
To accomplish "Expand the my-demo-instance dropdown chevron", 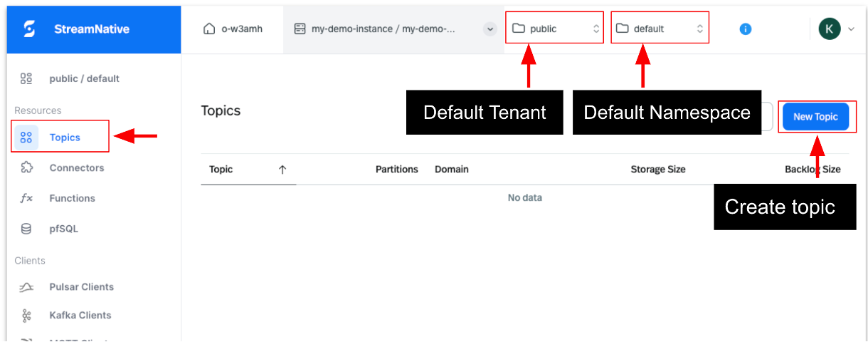I will [x=489, y=29].
